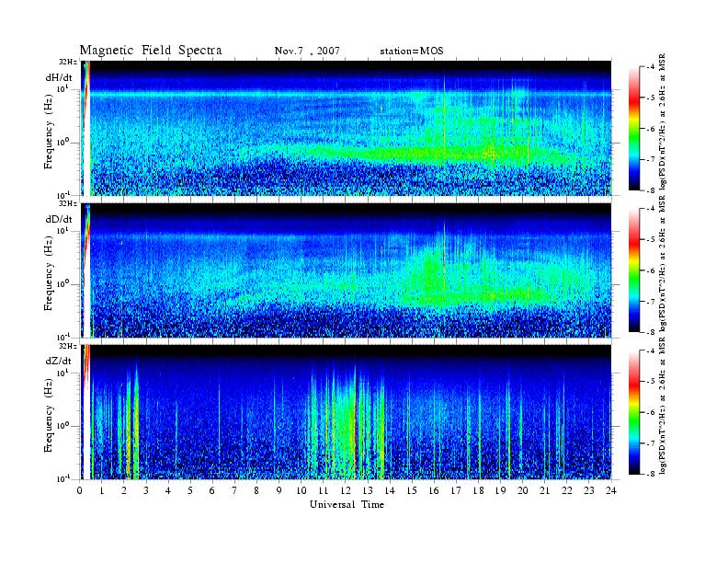
Task: Click hour tick label 2 on time axis
Action: click(x=124, y=491)
